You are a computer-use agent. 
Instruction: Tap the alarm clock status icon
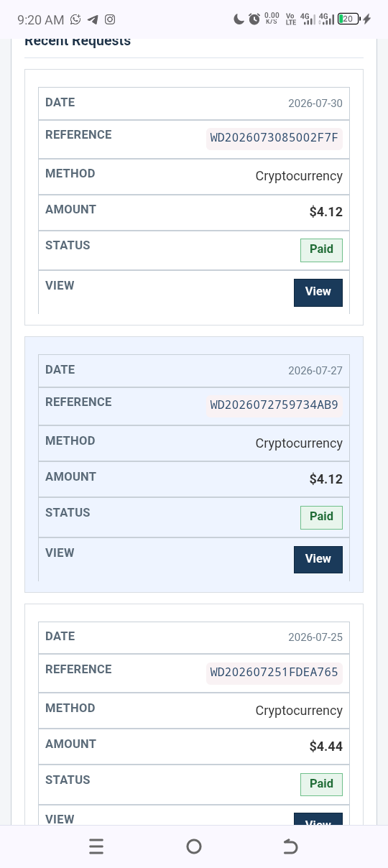[x=254, y=19]
